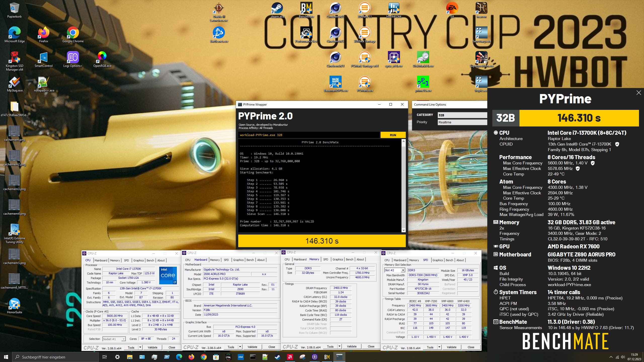Click the yellow RUN button in PYPrime
Viewport: 644px width, 362px height.
point(393,135)
